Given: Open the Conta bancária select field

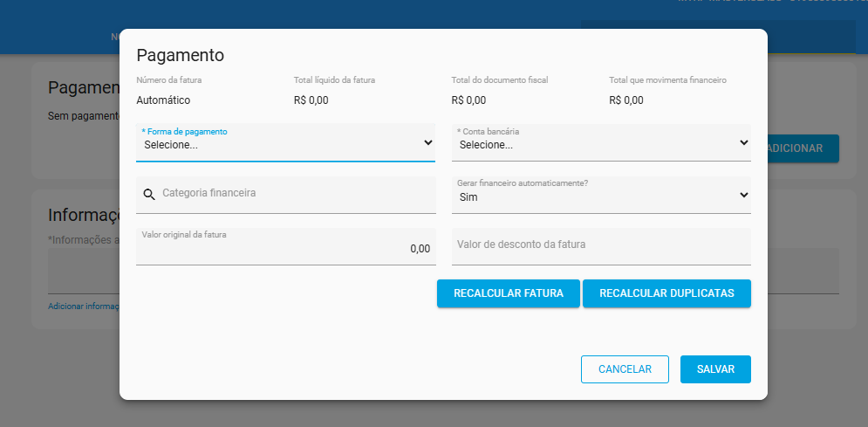Looking at the screenshot, I should tap(601, 143).
